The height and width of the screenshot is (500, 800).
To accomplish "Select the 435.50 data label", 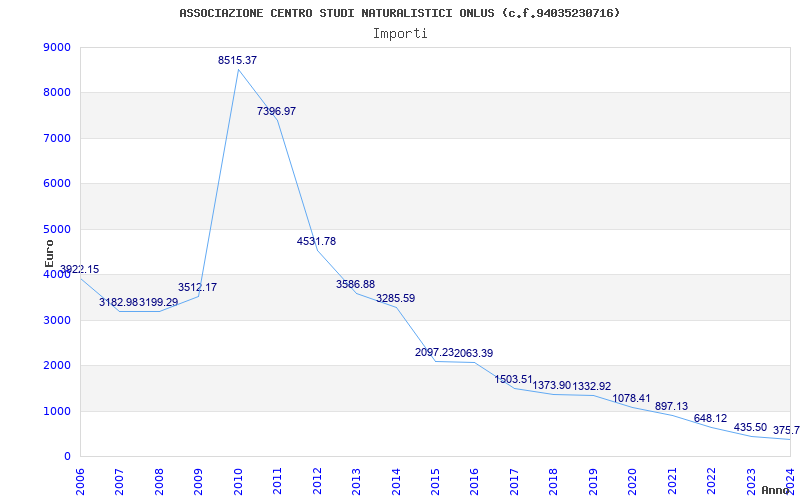I will click(x=750, y=428).
